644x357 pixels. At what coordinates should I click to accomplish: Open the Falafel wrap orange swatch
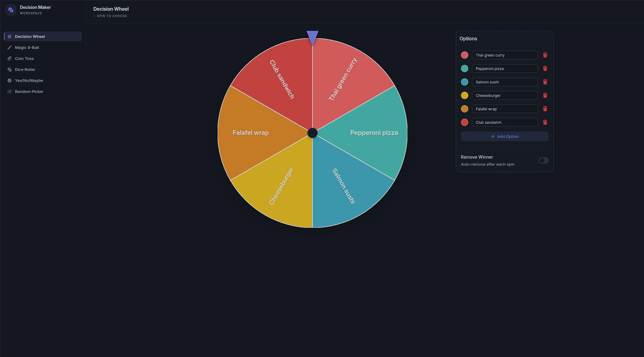464,109
